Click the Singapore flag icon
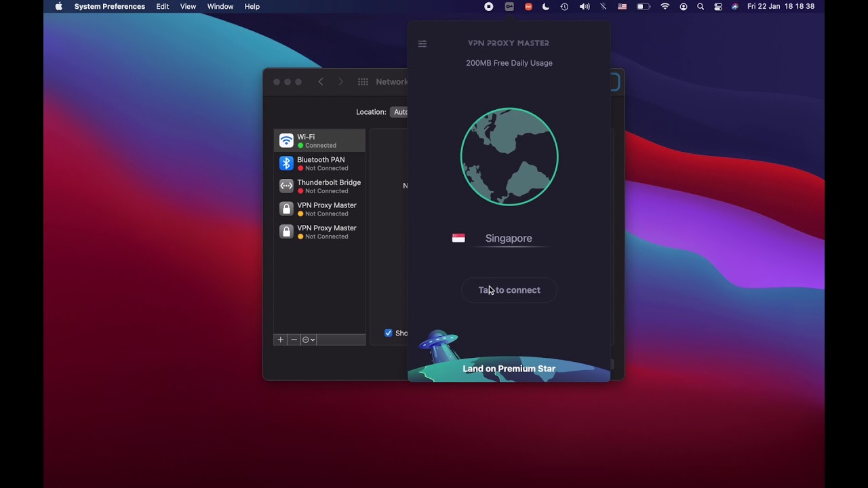Screen dimensions: 868x488 tap(458, 239)
